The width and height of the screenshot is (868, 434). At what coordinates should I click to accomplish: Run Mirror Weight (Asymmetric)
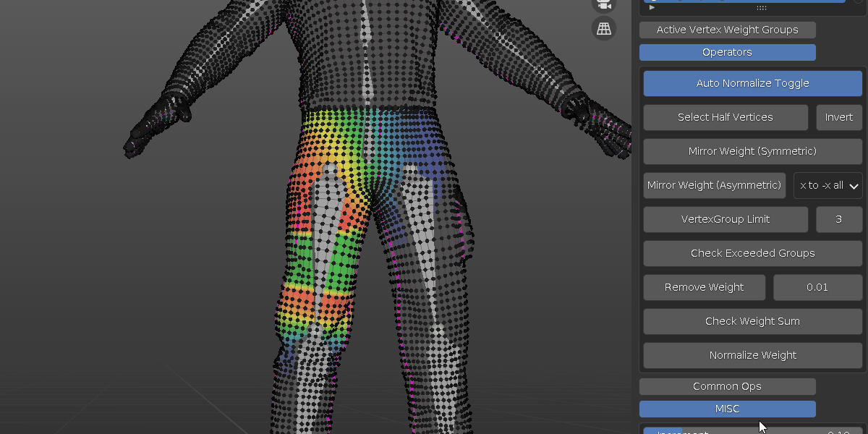click(x=715, y=185)
